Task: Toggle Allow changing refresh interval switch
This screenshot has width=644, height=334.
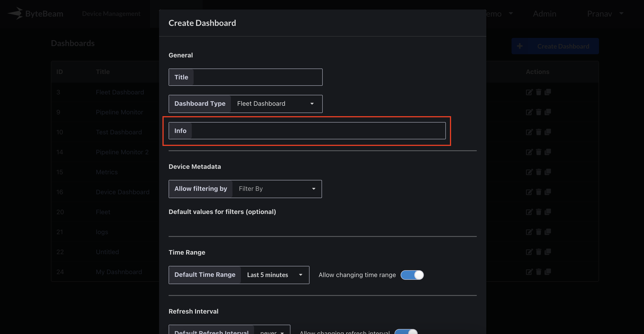Action: 406,332
